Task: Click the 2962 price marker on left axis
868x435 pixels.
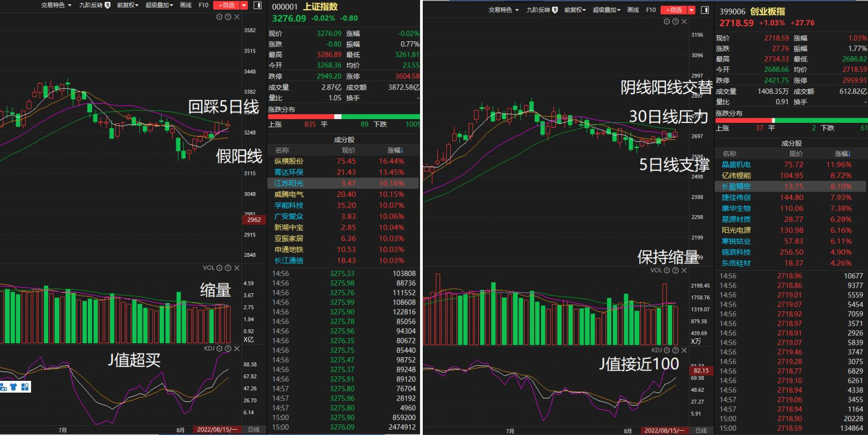Action: tap(254, 219)
